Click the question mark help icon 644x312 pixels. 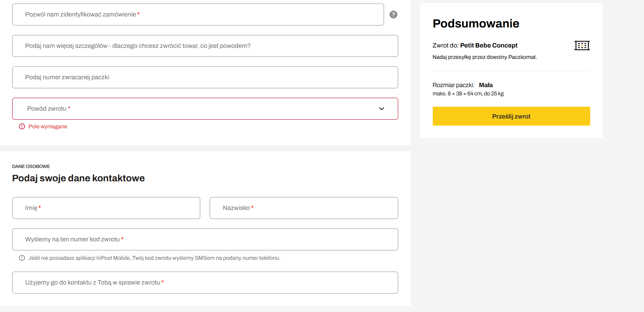[x=393, y=15]
